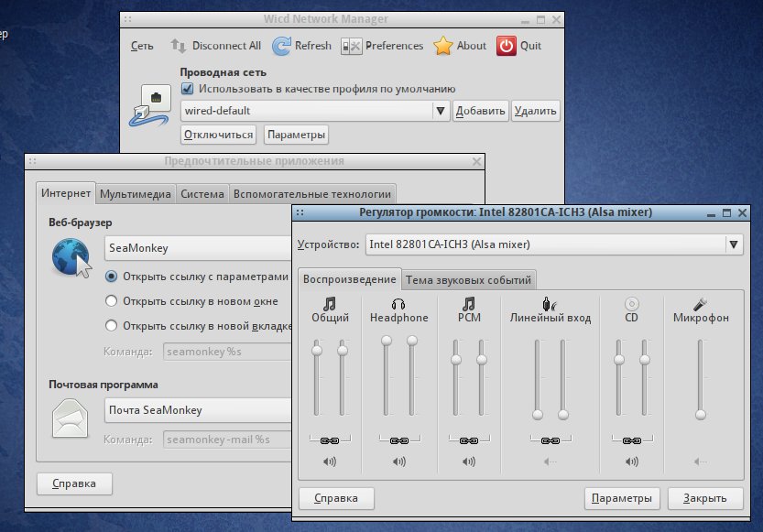Open the Сеть menu in Wicd
The width and height of the screenshot is (763, 532).
142,46
